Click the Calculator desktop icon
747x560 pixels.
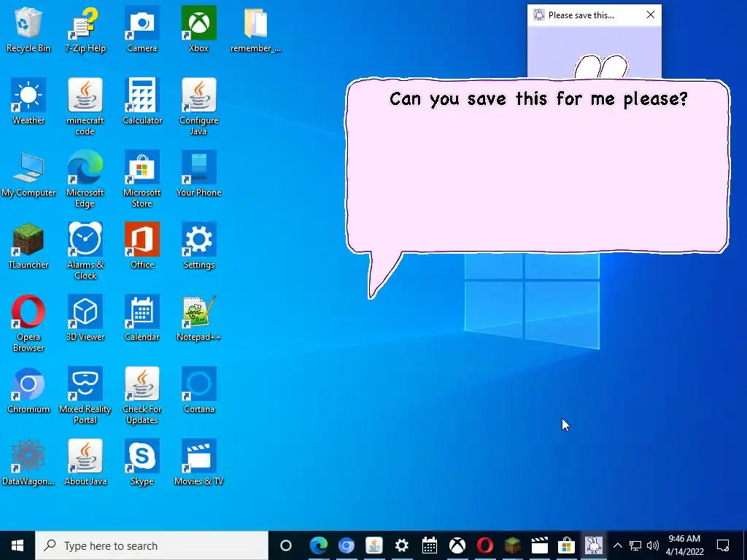pos(142,101)
